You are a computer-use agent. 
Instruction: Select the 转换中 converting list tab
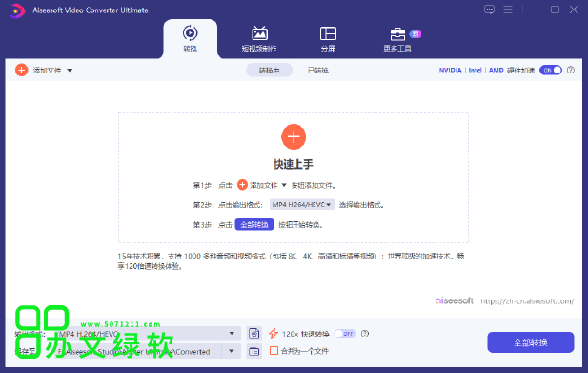pyautogui.click(x=269, y=71)
